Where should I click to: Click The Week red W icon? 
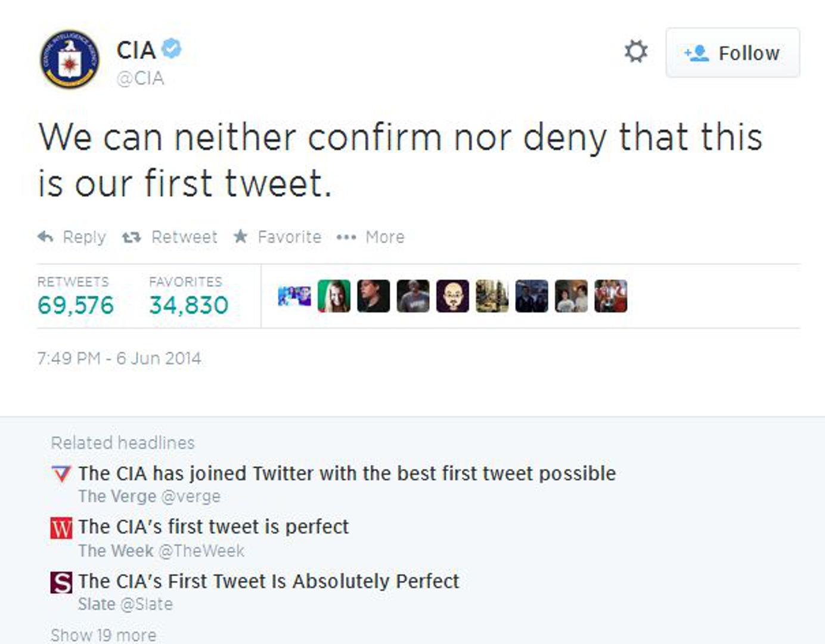click(x=61, y=528)
